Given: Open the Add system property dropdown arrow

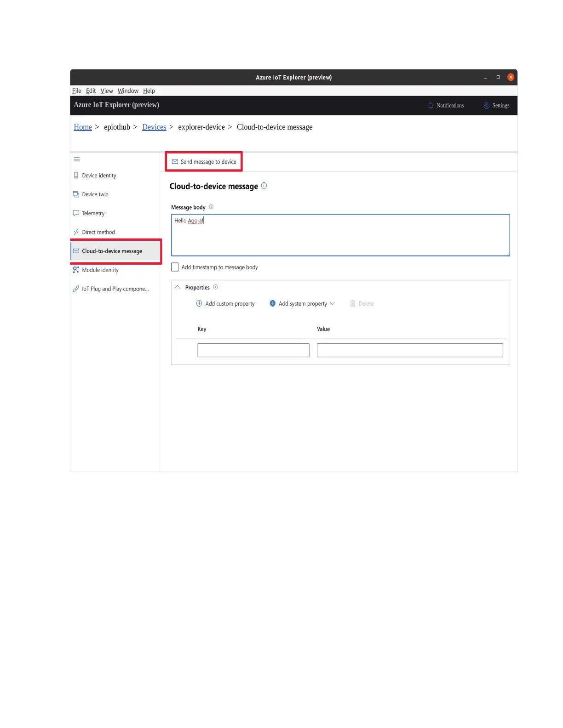Looking at the screenshot, I should click(x=332, y=303).
